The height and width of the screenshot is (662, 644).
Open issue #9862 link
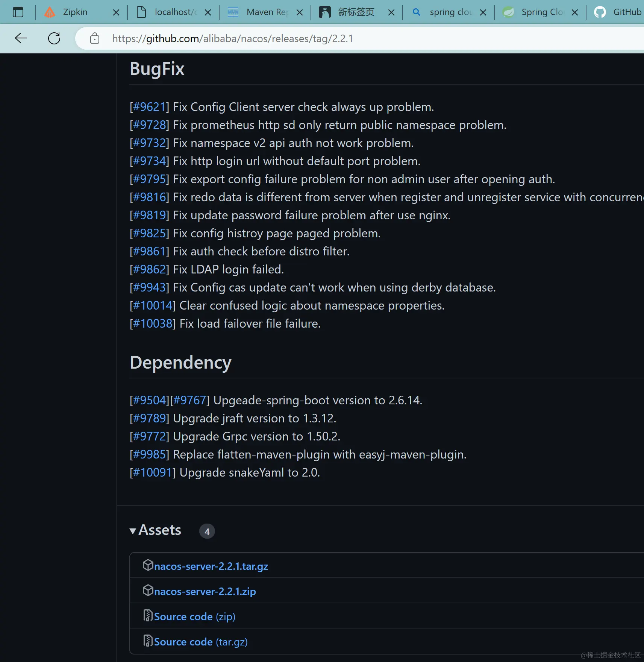[149, 269]
